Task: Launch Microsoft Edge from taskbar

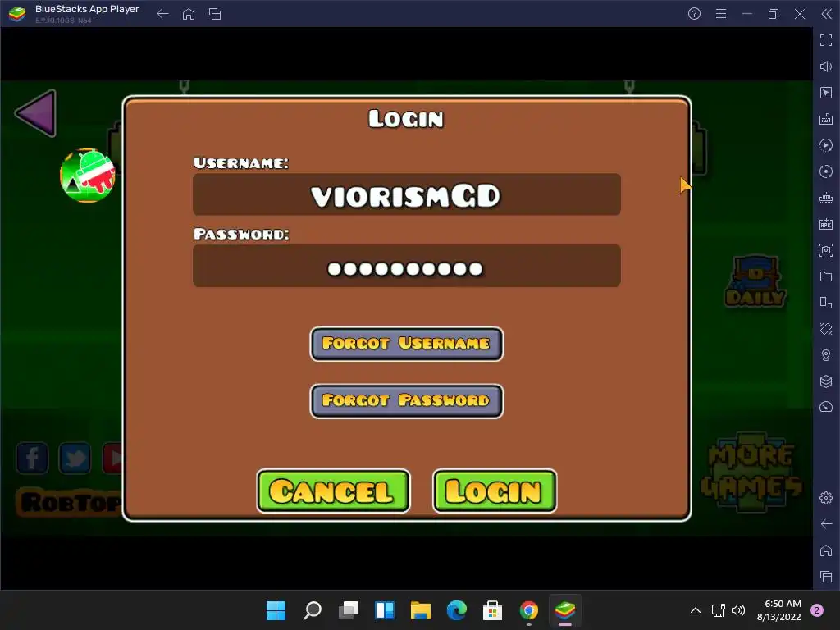Action: 457,610
